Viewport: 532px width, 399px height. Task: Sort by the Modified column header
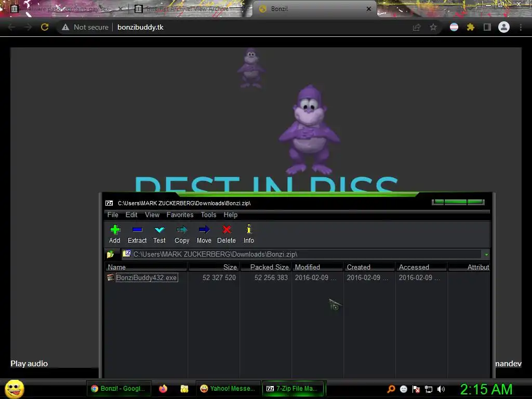pyautogui.click(x=317, y=267)
